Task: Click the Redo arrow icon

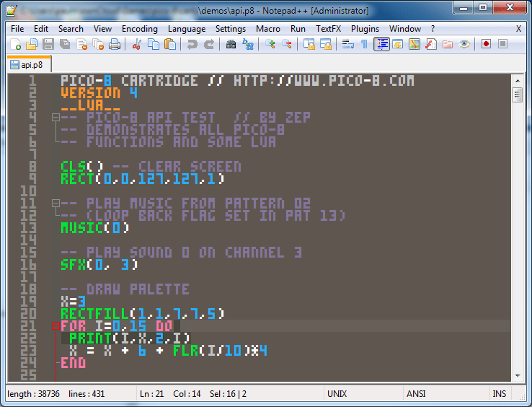Action: 209,44
